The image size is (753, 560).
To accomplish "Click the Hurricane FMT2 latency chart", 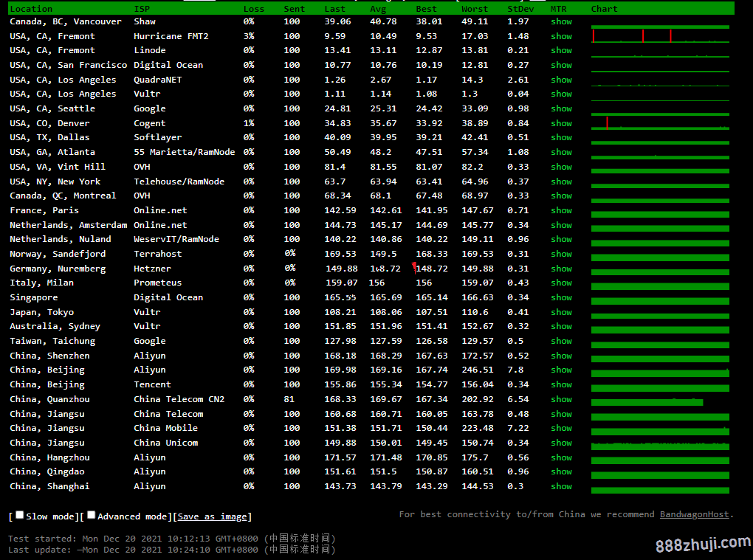I will pyautogui.click(x=660, y=36).
